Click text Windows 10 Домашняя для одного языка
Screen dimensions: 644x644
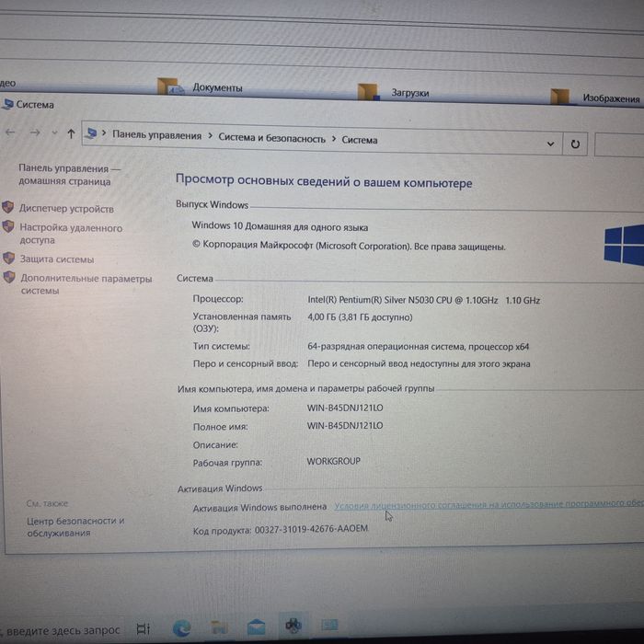(x=280, y=226)
